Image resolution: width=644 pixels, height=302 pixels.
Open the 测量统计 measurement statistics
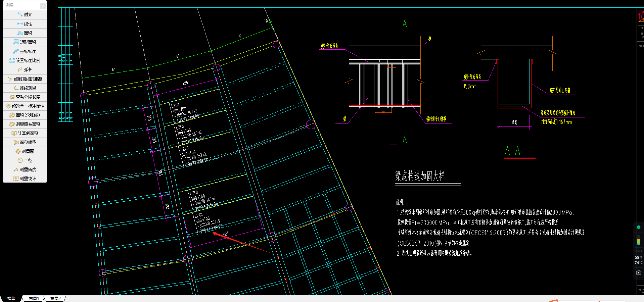(x=25, y=179)
